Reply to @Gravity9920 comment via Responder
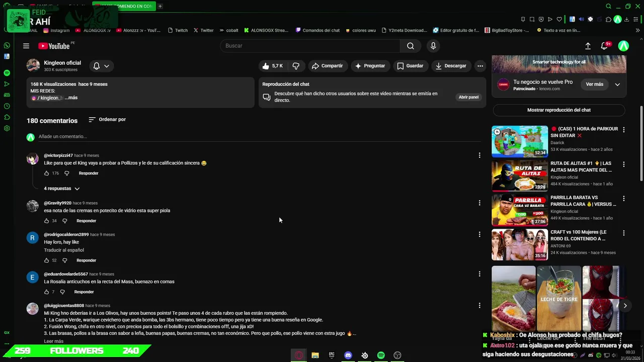 (86, 221)
